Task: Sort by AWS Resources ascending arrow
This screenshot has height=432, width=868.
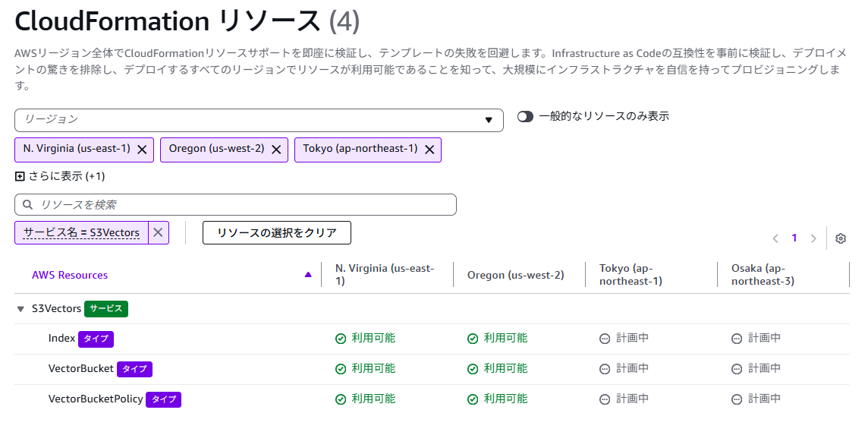Action: point(308,275)
